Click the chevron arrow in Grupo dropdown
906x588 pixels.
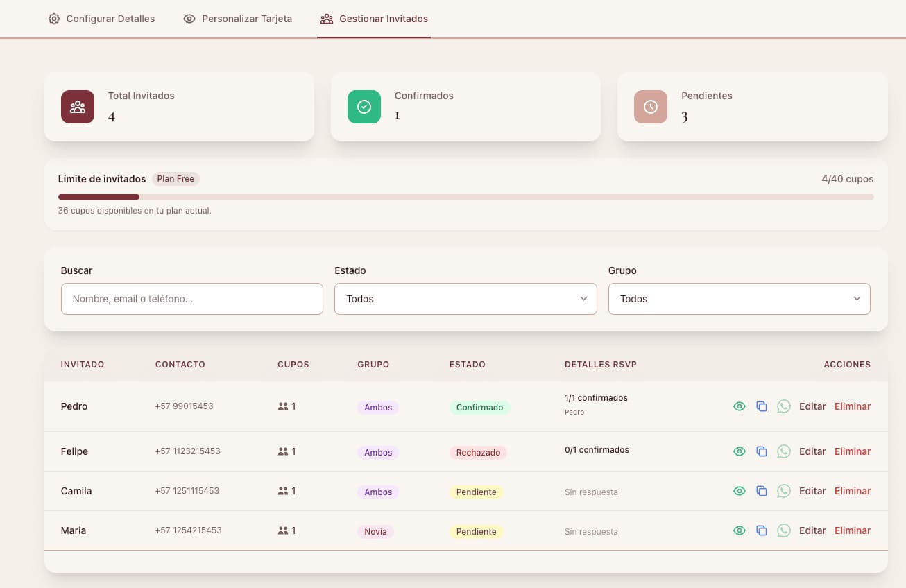pyautogui.click(x=857, y=299)
